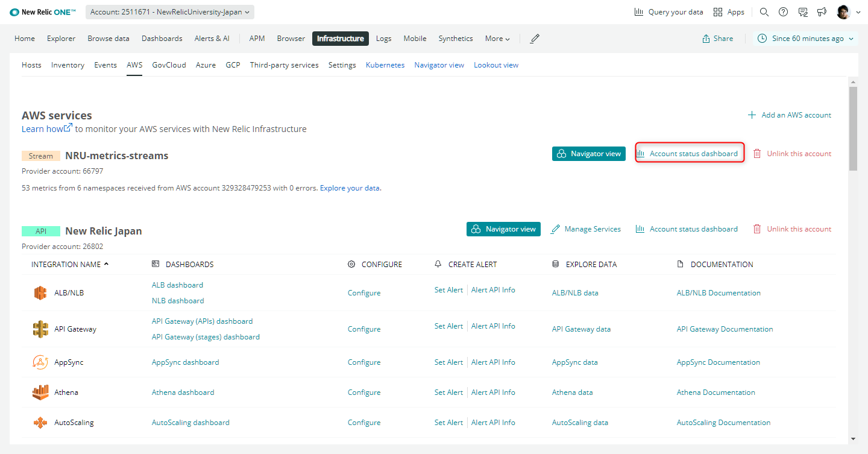This screenshot has width=868, height=454.
Task: Click the edit navigation pencil icon
Action: click(535, 39)
